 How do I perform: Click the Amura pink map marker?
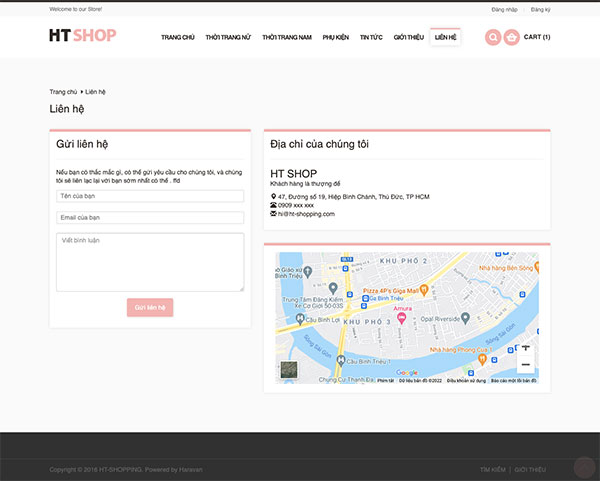tap(401, 318)
